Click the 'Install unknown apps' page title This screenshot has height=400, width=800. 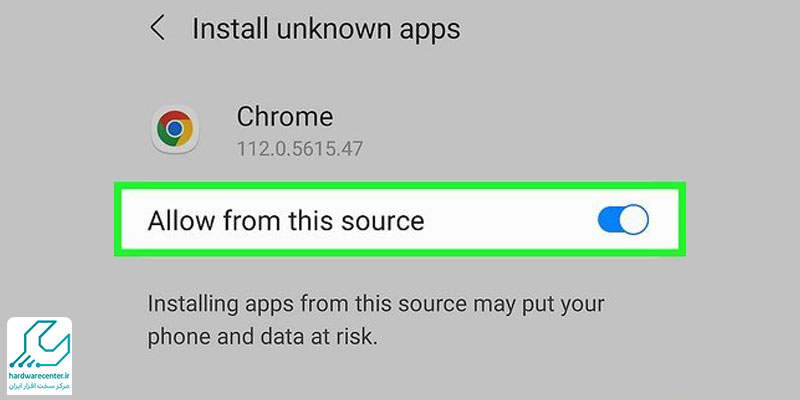pyautogui.click(x=326, y=29)
